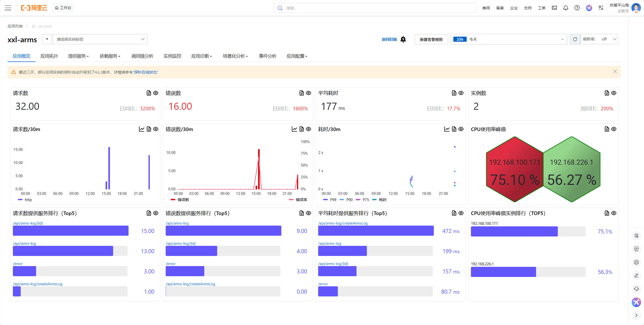Viewport: 644px width, 325px height.
Task: Open the 探针在线状态 link
Action: (x=146, y=72)
